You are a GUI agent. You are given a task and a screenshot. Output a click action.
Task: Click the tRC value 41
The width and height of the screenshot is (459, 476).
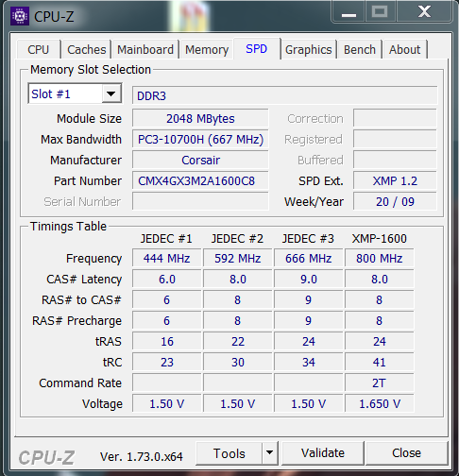coord(380,362)
